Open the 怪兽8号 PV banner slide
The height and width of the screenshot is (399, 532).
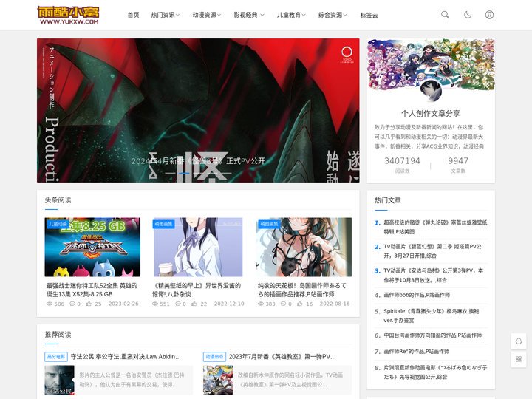click(198, 110)
